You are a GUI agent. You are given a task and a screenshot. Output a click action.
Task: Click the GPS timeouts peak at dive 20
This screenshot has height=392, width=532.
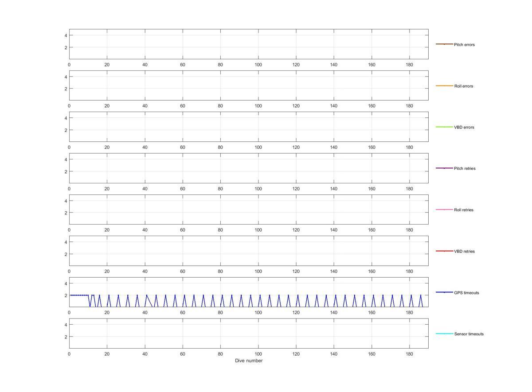[x=109, y=295]
